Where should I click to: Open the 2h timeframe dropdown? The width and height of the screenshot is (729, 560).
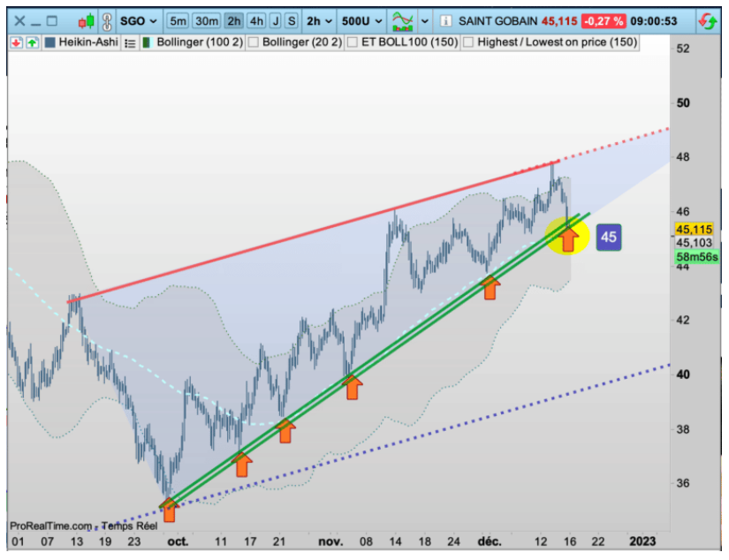(x=319, y=21)
